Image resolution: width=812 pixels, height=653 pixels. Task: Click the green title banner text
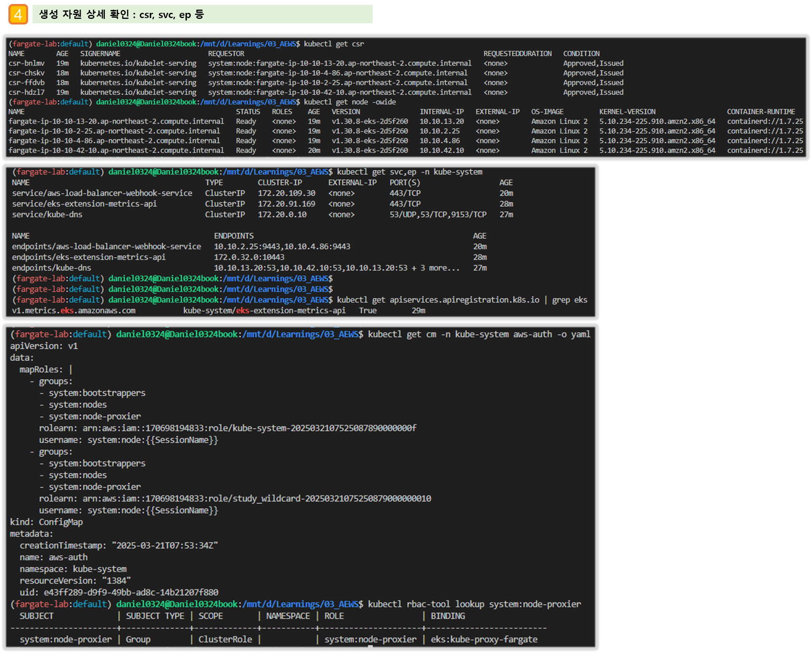click(x=121, y=14)
